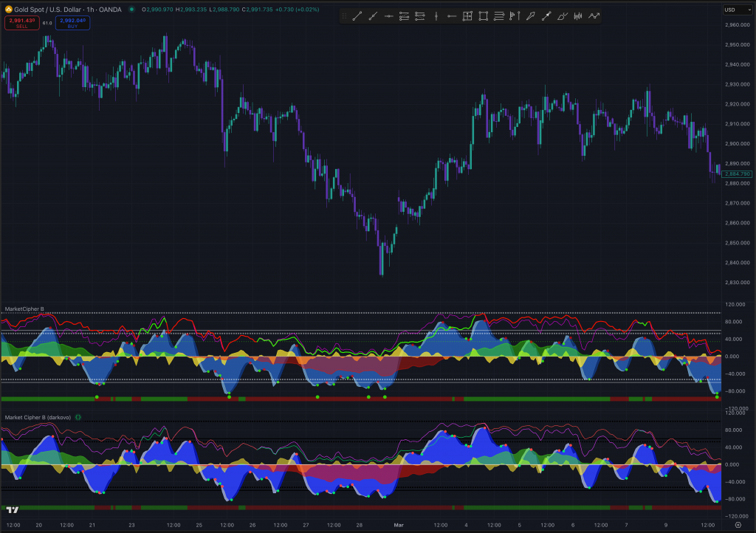Choose the vertical line tool
756x533 pixels.
point(436,16)
